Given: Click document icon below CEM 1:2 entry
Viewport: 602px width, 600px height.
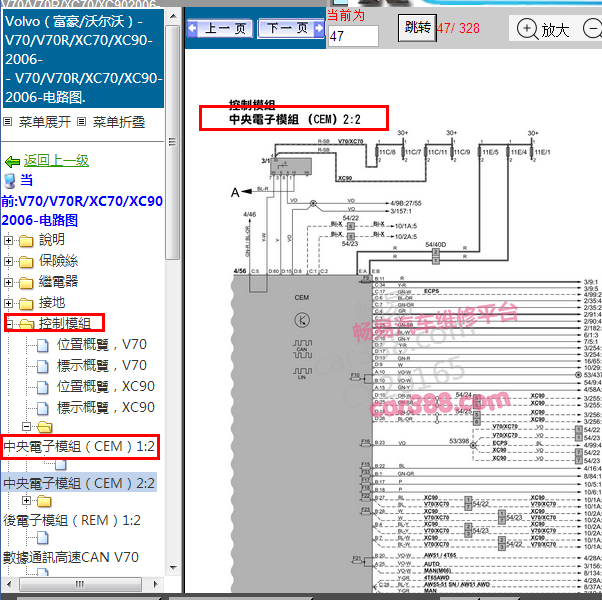Looking at the screenshot, I should [x=61, y=465].
